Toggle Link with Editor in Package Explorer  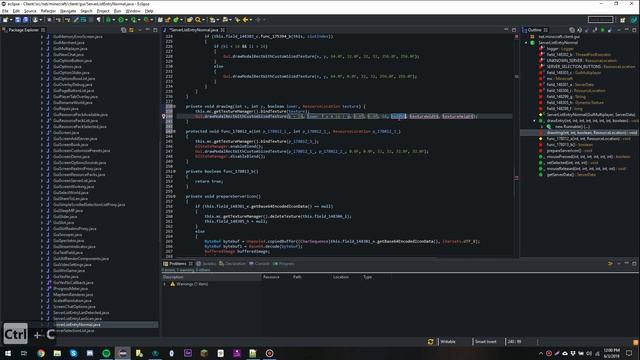[131, 30]
